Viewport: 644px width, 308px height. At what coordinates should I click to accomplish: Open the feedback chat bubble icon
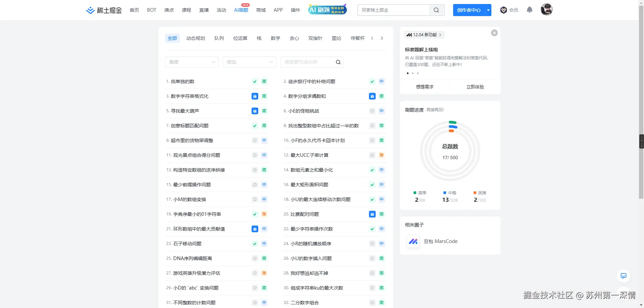coord(623,276)
